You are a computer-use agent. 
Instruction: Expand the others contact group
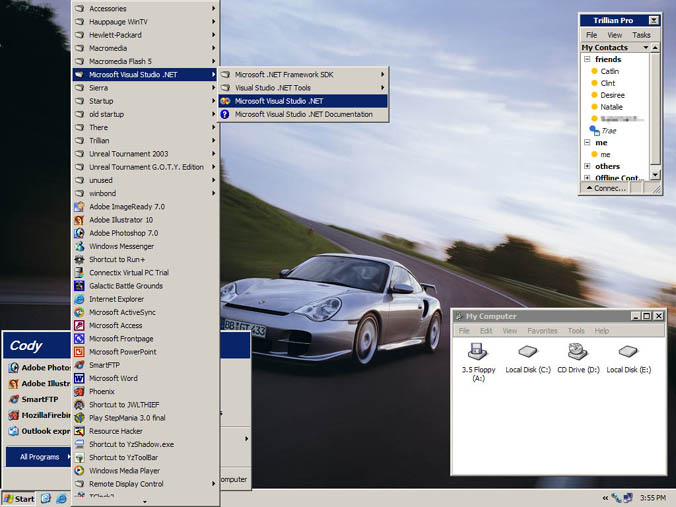(x=587, y=166)
